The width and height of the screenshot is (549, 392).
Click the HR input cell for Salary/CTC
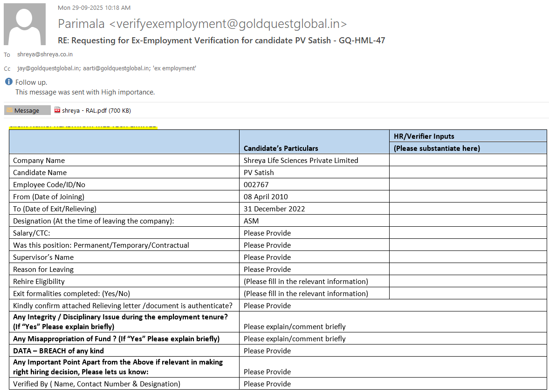click(x=467, y=233)
